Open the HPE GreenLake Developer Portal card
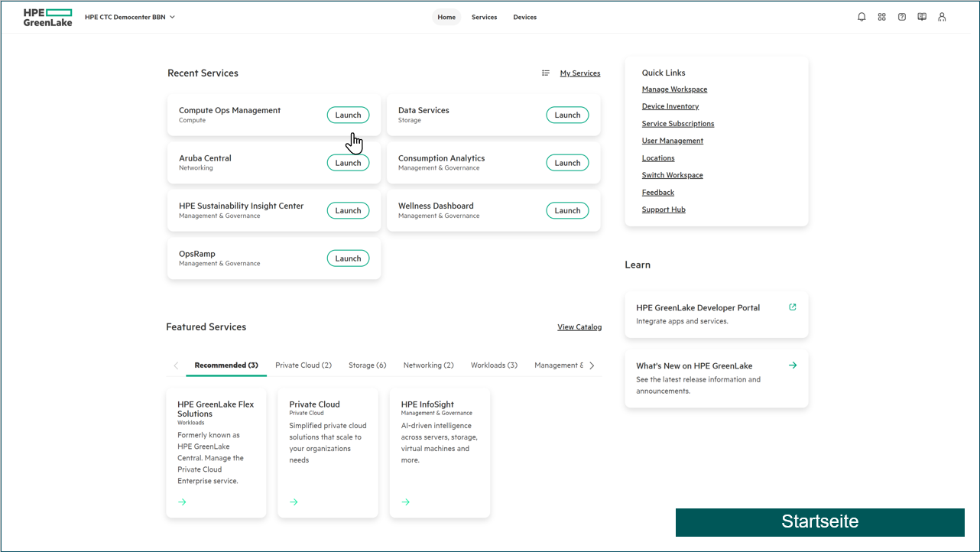 (x=716, y=314)
